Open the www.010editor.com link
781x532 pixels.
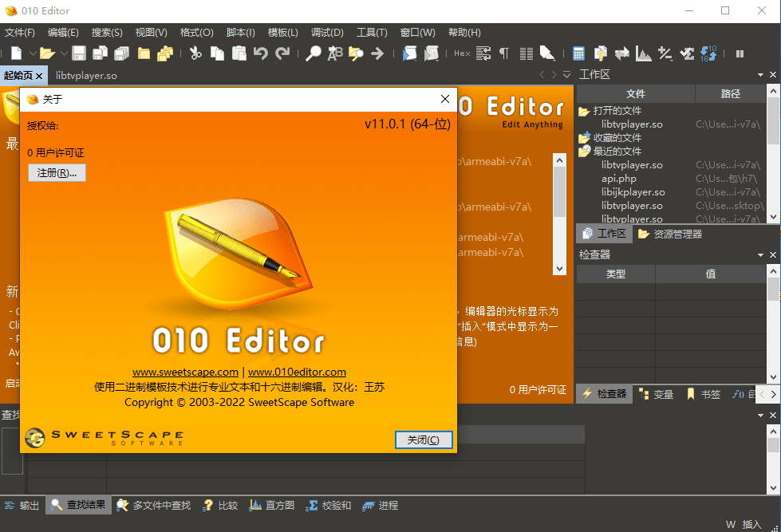pos(297,371)
